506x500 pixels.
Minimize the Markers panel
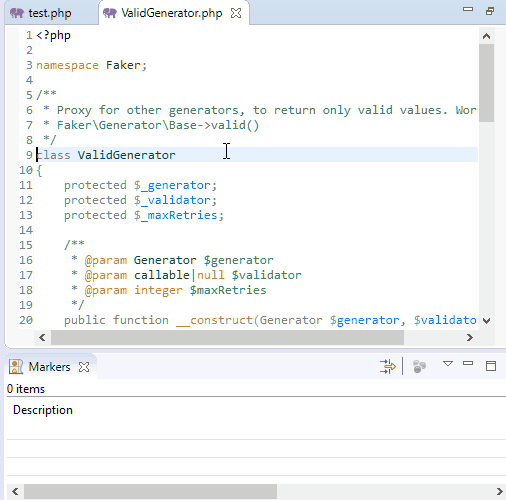click(x=468, y=363)
